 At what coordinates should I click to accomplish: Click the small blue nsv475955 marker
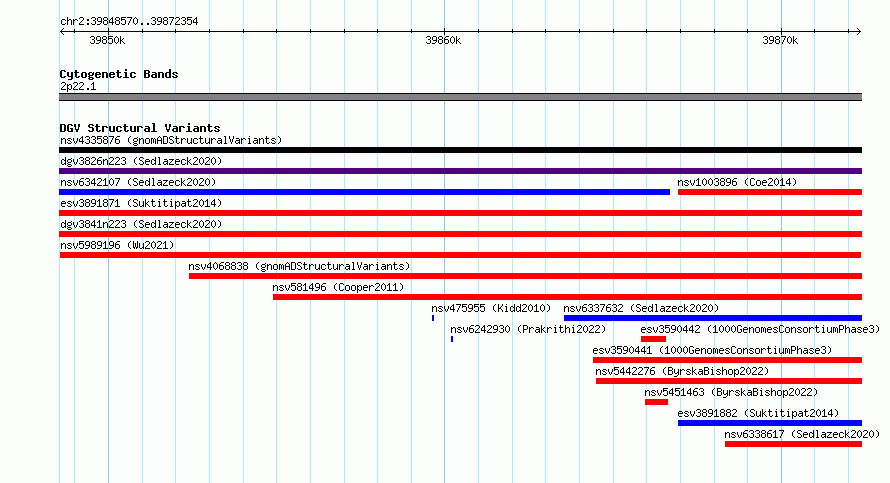tap(433, 318)
